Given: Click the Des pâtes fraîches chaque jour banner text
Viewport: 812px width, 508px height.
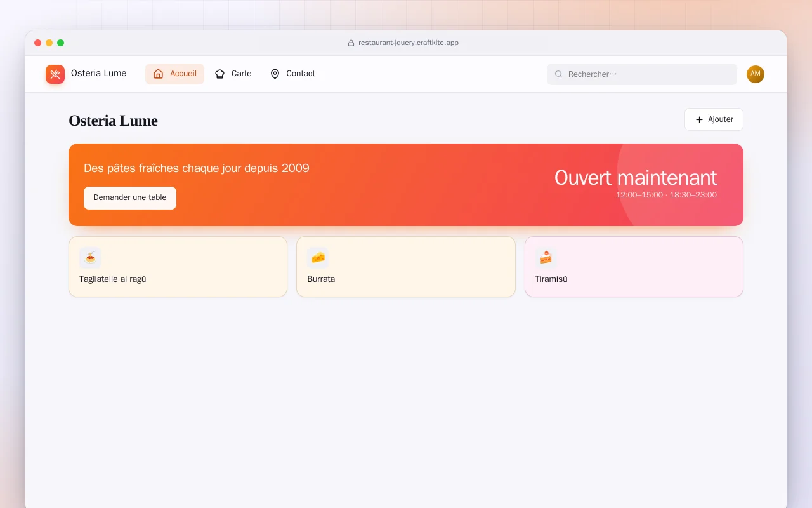Looking at the screenshot, I should click(x=197, y=168).
